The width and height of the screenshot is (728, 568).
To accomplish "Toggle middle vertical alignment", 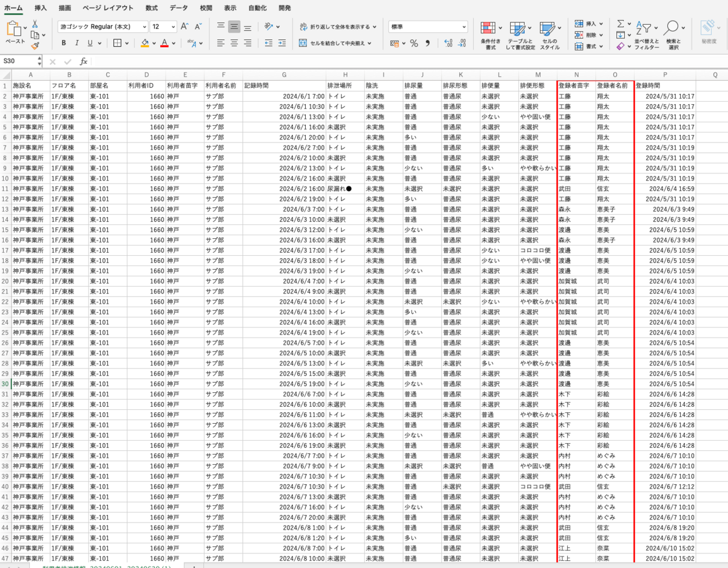I will (x=234, y=27).
